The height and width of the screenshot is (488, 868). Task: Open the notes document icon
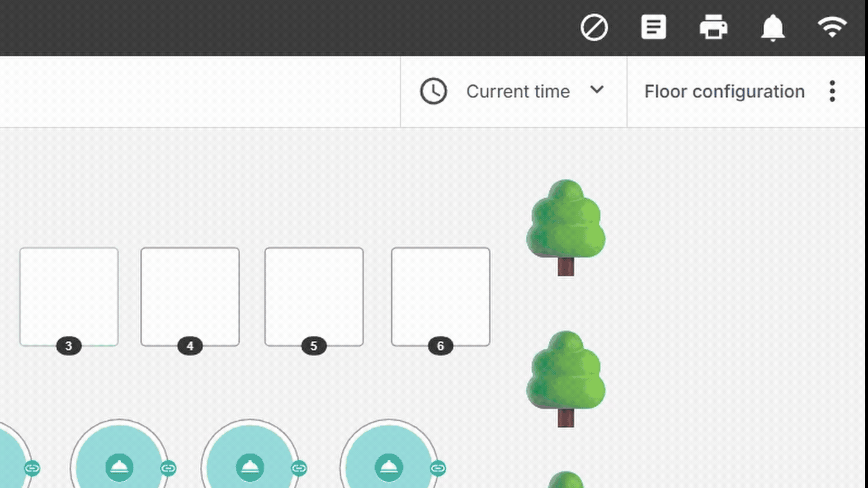click(653, 27)
